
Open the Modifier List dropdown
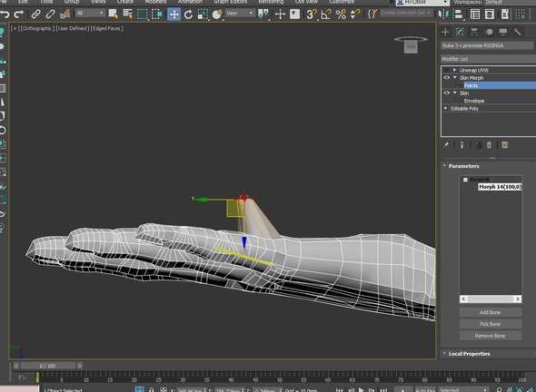click(x=488, y=59)
